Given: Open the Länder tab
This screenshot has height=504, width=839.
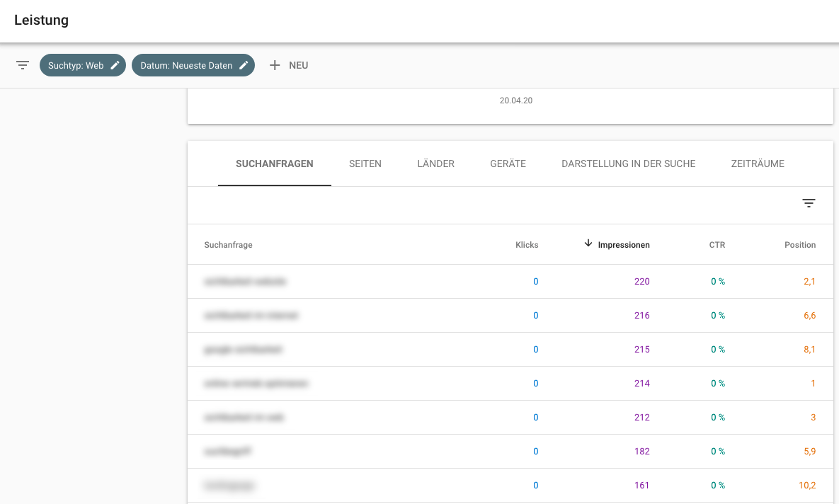Looking at the screenshot, I should point(435,164).
